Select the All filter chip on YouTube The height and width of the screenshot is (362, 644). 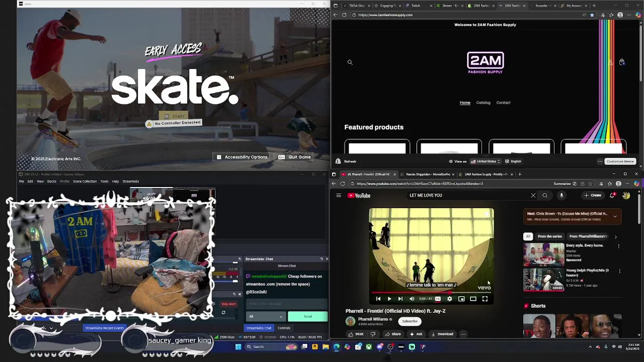tap(528, 236)
